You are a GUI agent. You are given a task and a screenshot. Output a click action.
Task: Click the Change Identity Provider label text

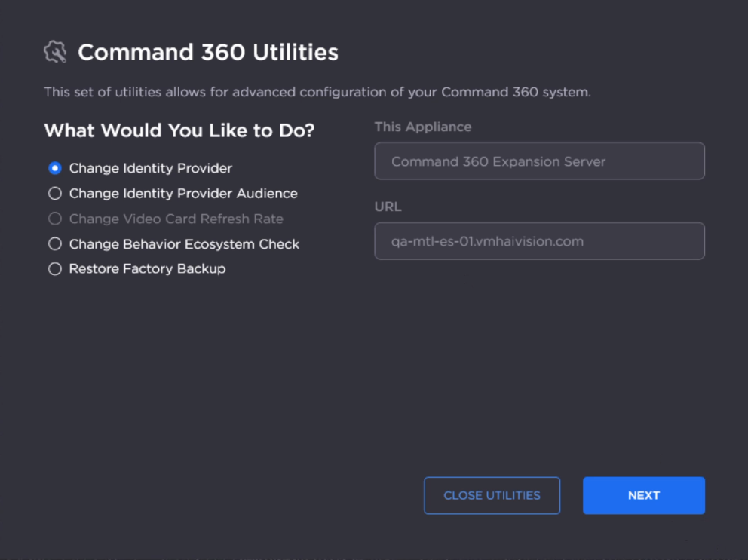click(x=150, y=168)
